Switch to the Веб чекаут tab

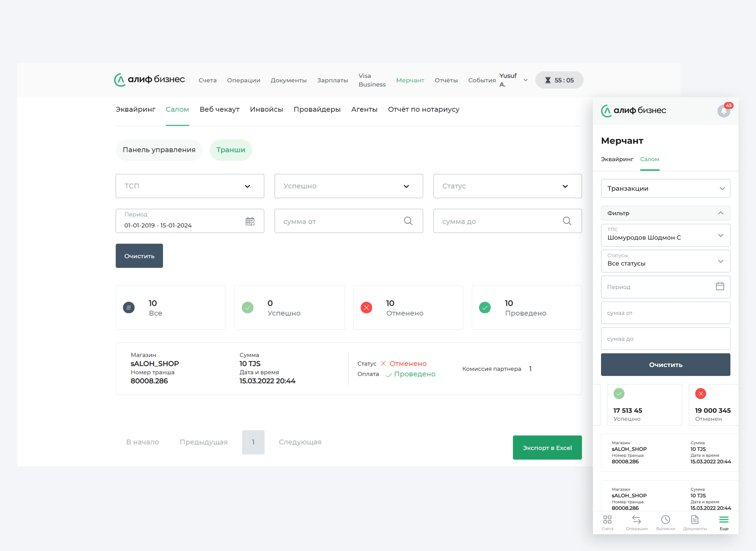pos(220,109)
